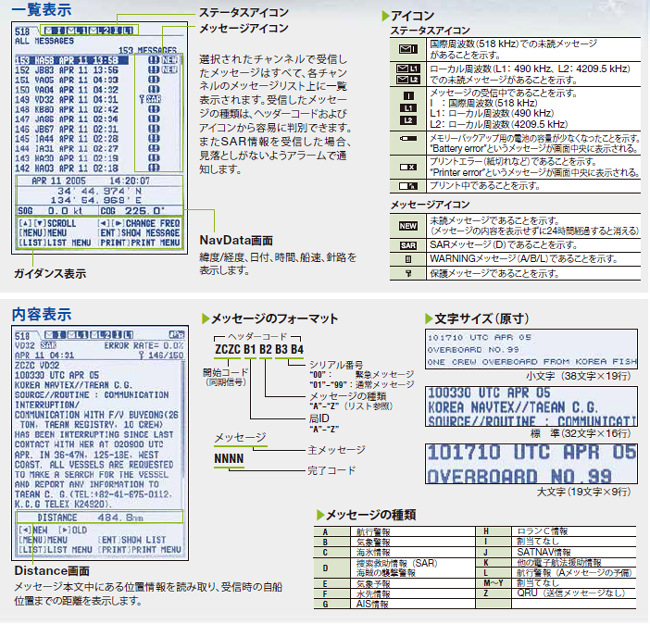Click the large font size sample (19文字×9行)
This screenshot has height=624, width=650.
point(531,464)
